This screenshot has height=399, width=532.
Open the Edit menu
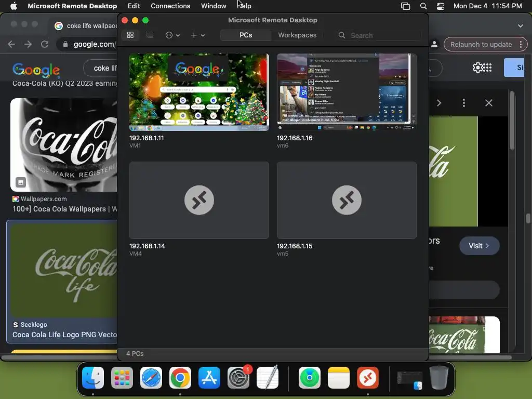pos(134,6)
